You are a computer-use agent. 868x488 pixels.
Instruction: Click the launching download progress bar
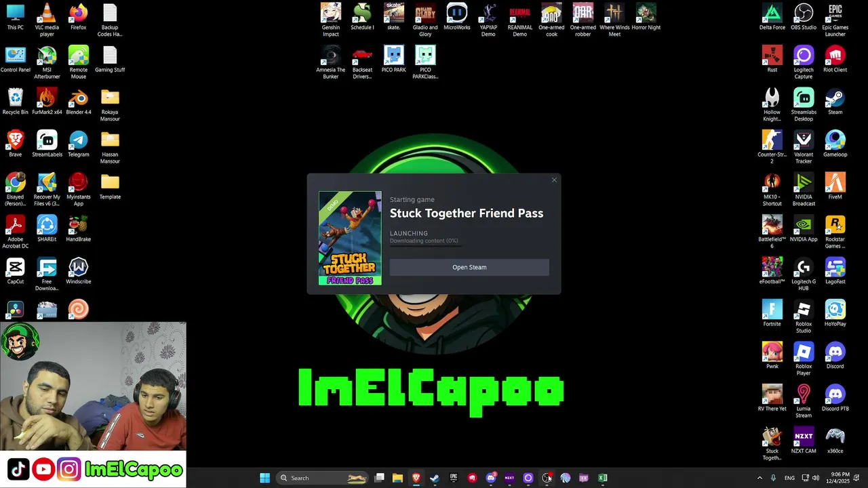425,245
